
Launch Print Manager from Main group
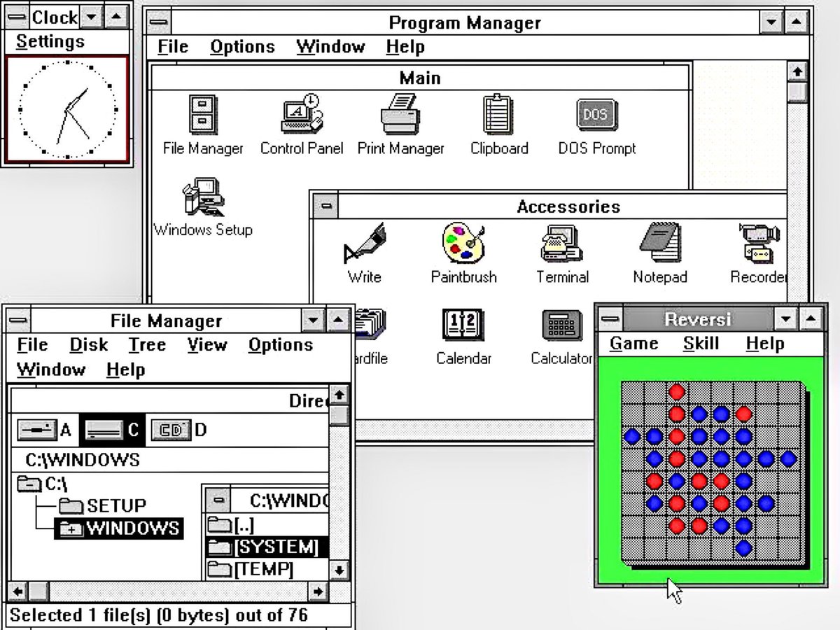tap(400, 114)
